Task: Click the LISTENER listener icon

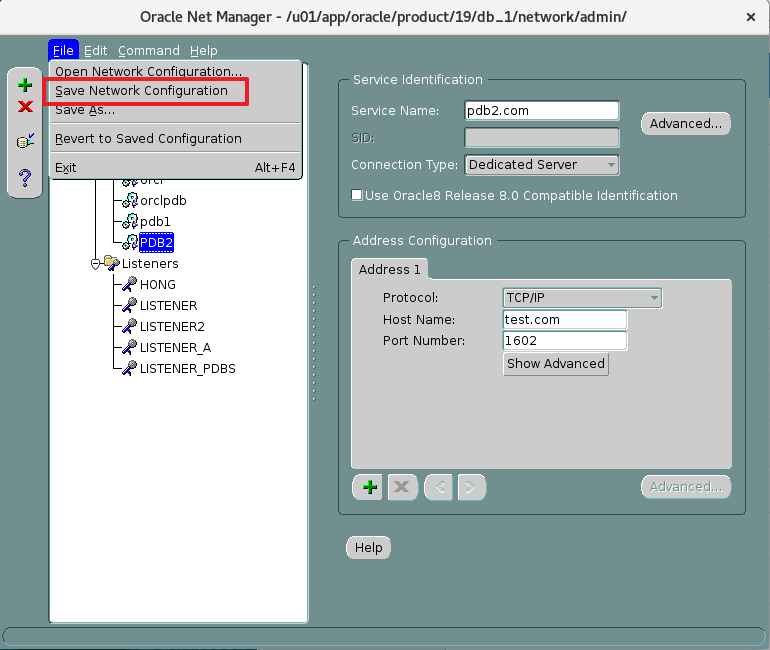Action: [x=130, y=305]
